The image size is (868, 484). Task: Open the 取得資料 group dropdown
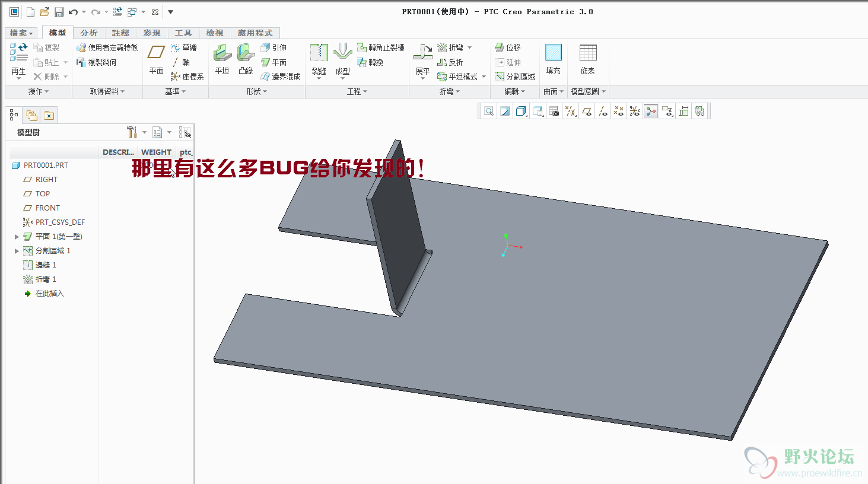pyautogui.click(x=107, y=91)
